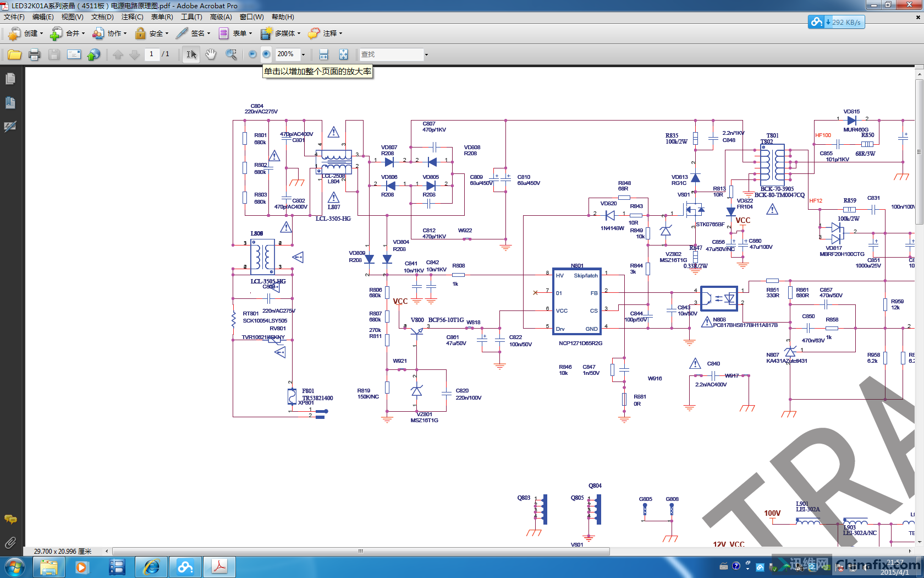
Task: Open the Bookmarks panel in left sidebar
Action: click(x=10, y=102)
